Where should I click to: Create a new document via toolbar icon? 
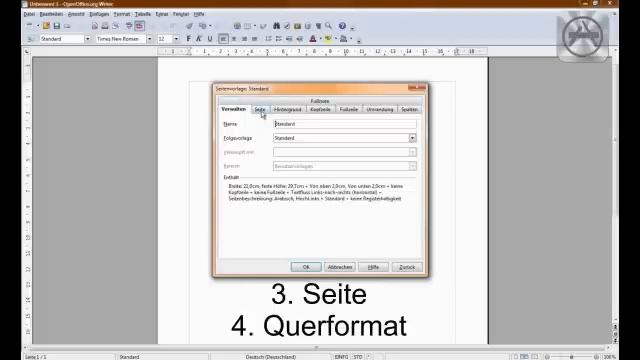click(29, 26)
